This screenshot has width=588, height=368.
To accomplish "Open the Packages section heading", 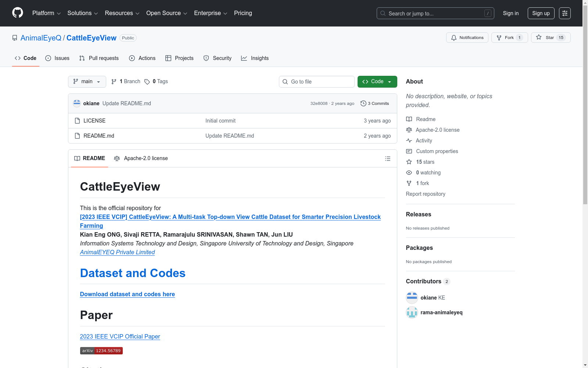I will [419, 248].
